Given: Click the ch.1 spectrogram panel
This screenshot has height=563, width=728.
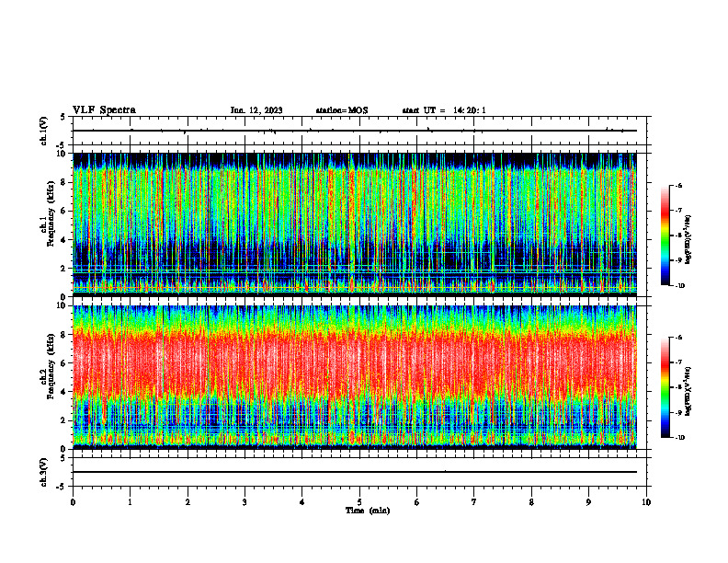Looking at the screenshot, I should point(355,224).
